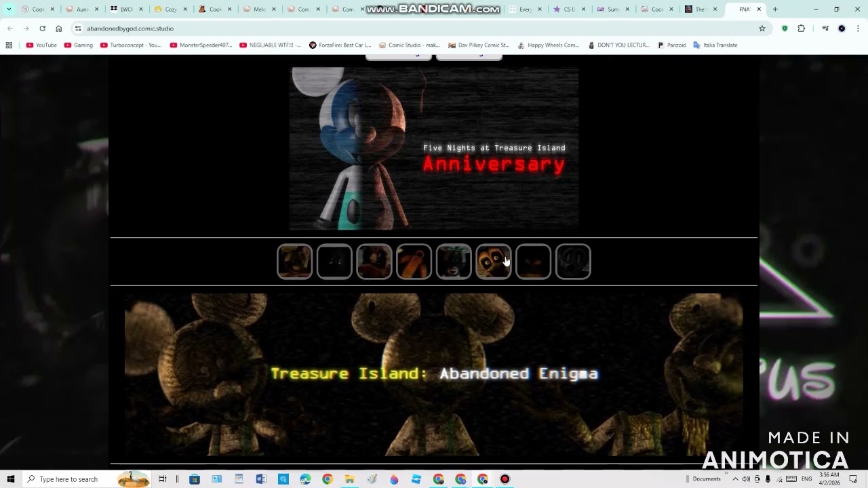Open the first character thumbnail in icon row
The width and height of the screenshot is (868, 488).
[294, 262]
